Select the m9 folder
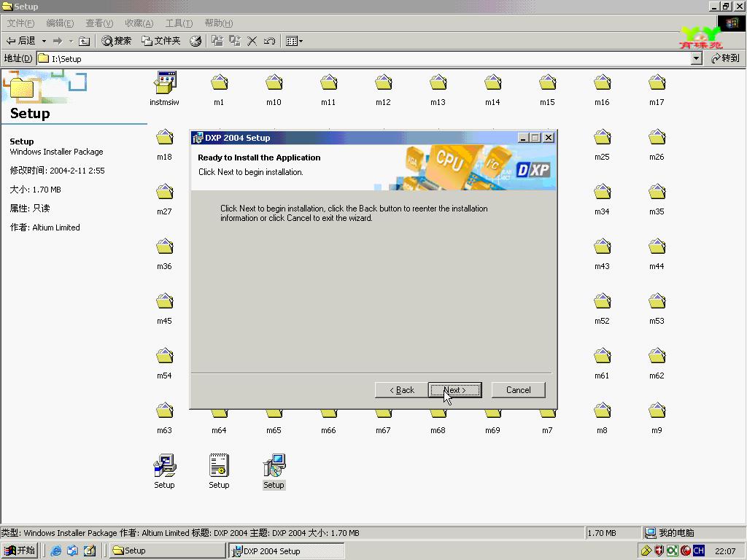The height and width of the screenshot is (560, 747). 657,418
